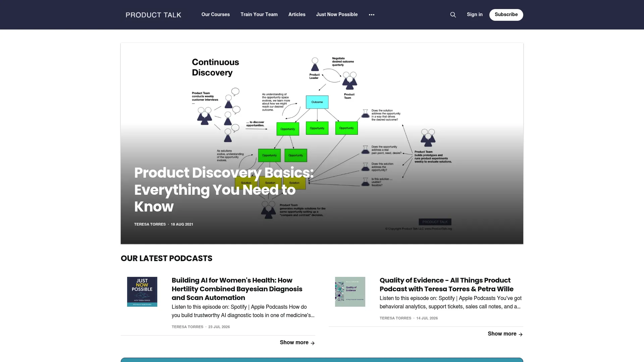Click Show more under Building AI article

(297, 343)
